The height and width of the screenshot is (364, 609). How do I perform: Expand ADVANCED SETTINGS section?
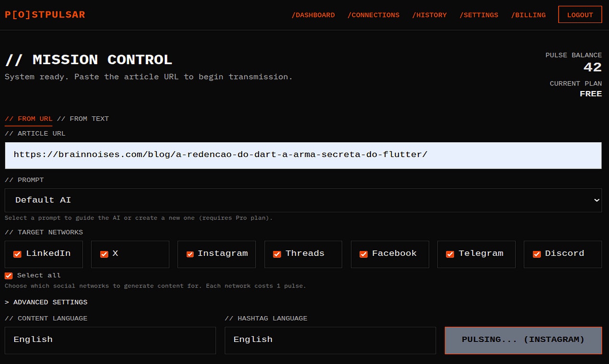(46, 302)
